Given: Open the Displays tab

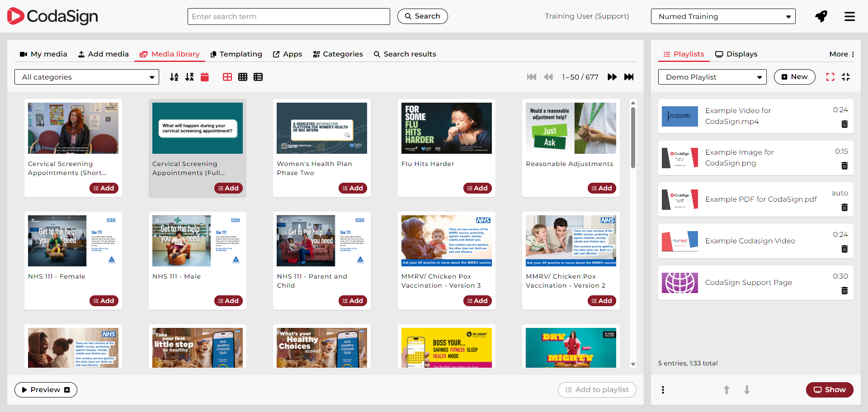Looking at the screenshot, I should coord(736,54).
